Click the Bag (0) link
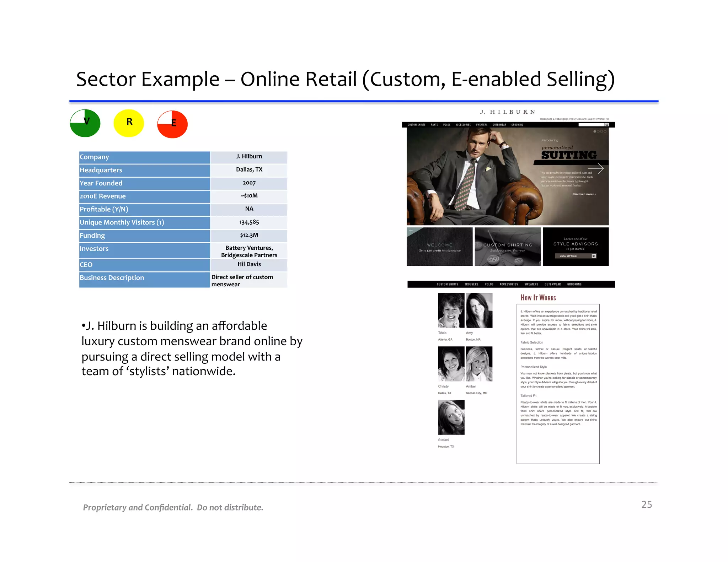 click(x=592, y=119)
